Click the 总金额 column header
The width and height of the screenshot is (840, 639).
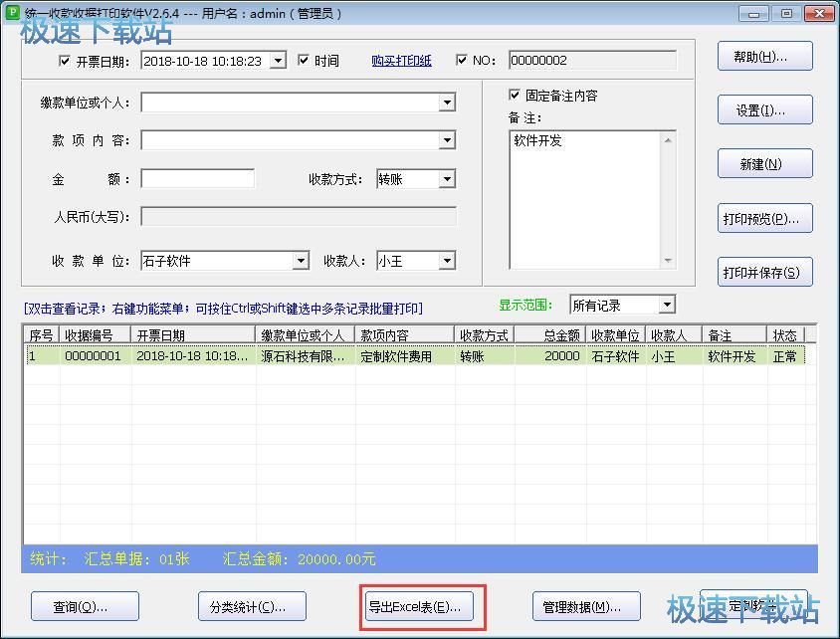point(549,335)
